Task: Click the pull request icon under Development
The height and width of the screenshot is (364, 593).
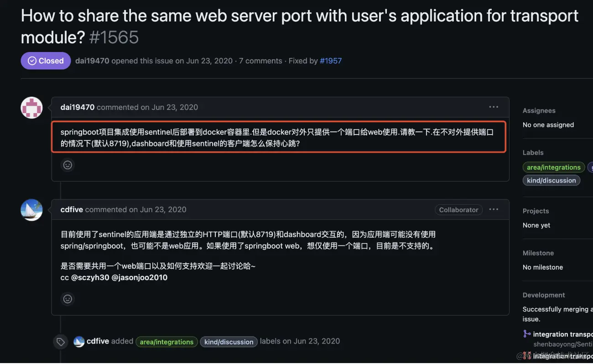Action: (x=527, y=334)
